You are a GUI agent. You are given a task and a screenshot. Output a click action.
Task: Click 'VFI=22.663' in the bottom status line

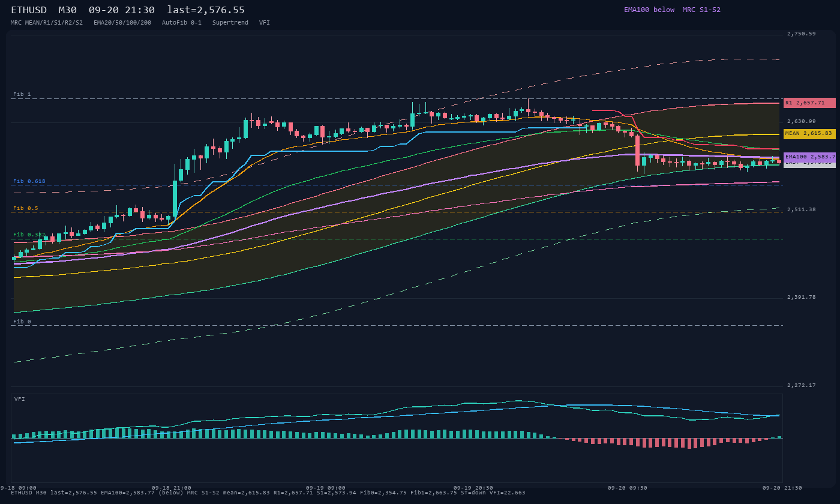point(508,493)
